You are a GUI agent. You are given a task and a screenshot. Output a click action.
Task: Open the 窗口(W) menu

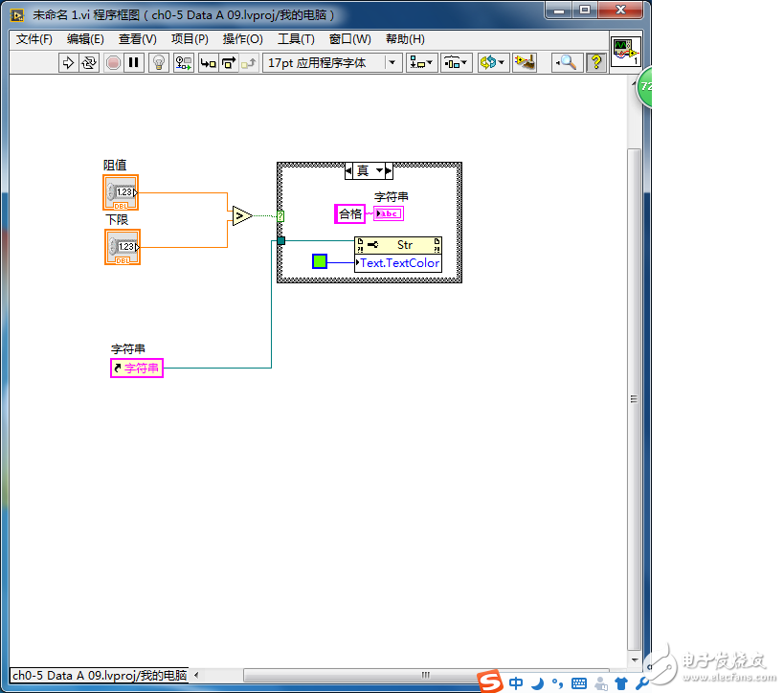pos(349,39)
